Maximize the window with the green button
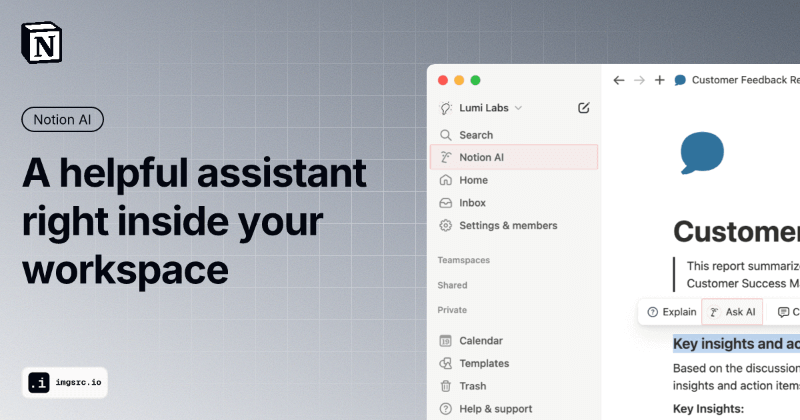 click(x=476, y=80)
